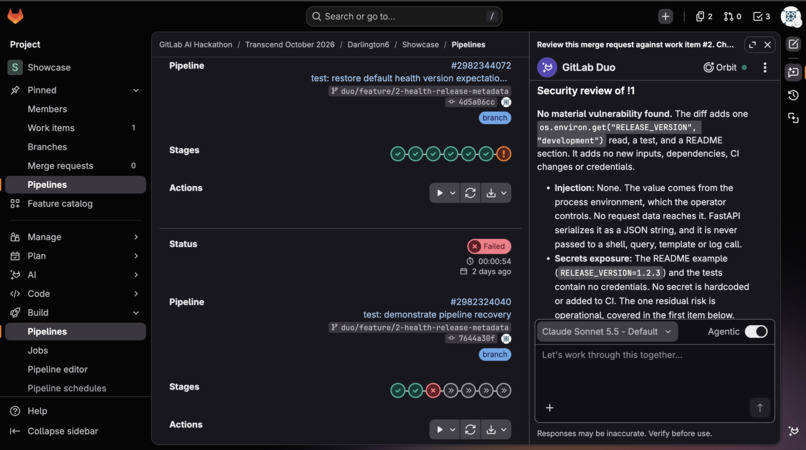The height and width of the screenshot is (450, 806).
Task: Close the GitLab Duo panel
Action: point(767,45)
